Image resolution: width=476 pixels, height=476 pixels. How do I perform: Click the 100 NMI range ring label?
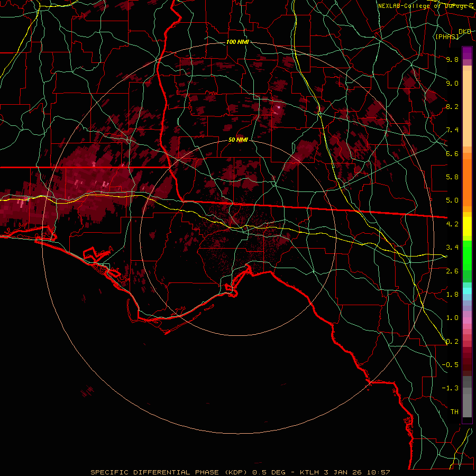pos(237,42)
